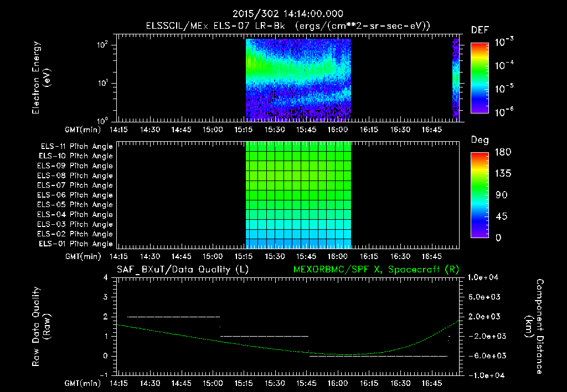
Task: Click the electron energy spectrogram data block
Action: click(298, 80)
